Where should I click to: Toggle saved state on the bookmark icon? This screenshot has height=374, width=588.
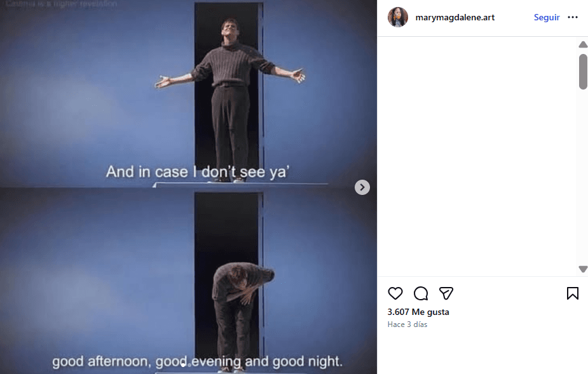(x=572, y=293)
